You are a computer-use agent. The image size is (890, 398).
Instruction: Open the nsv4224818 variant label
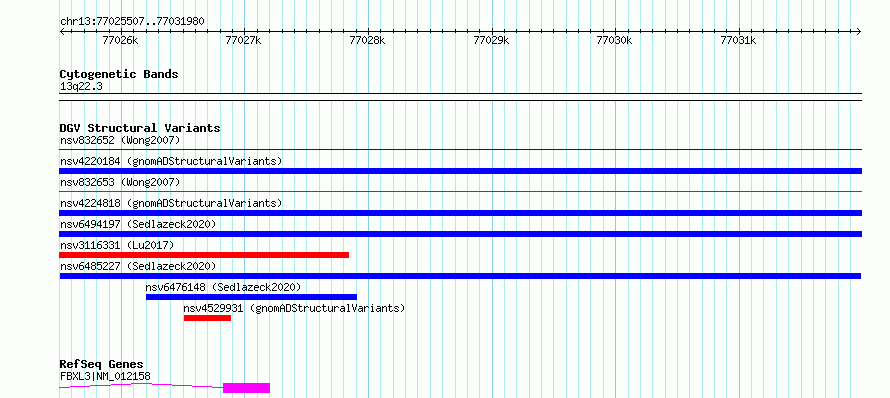point(171,203)
